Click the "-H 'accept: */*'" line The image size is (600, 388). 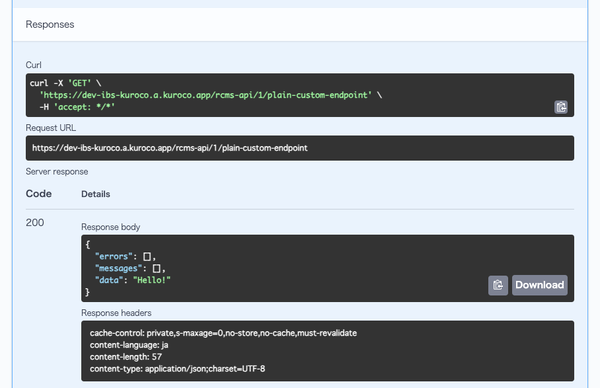pos(77,107)
